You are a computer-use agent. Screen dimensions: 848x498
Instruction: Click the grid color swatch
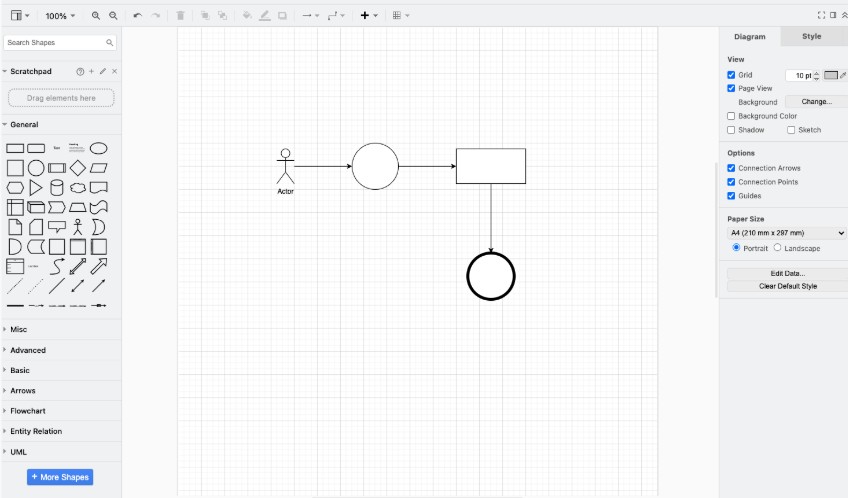pyautogui.click(x=830, y=75)
